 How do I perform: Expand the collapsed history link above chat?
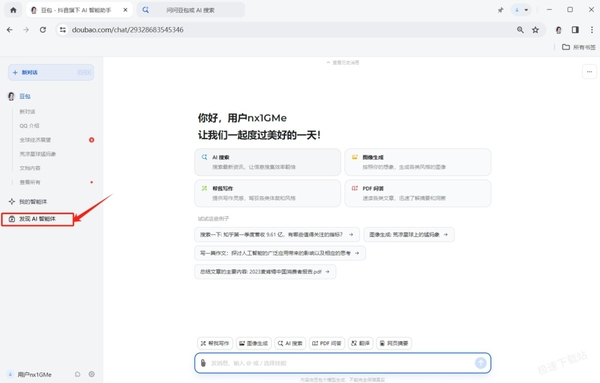343,62
